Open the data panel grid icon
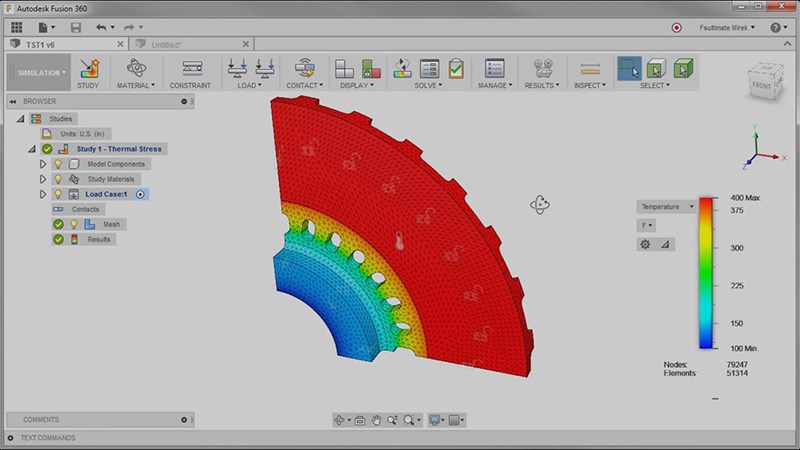The width and height of the screenshot is (800, 450). (17, 27)
